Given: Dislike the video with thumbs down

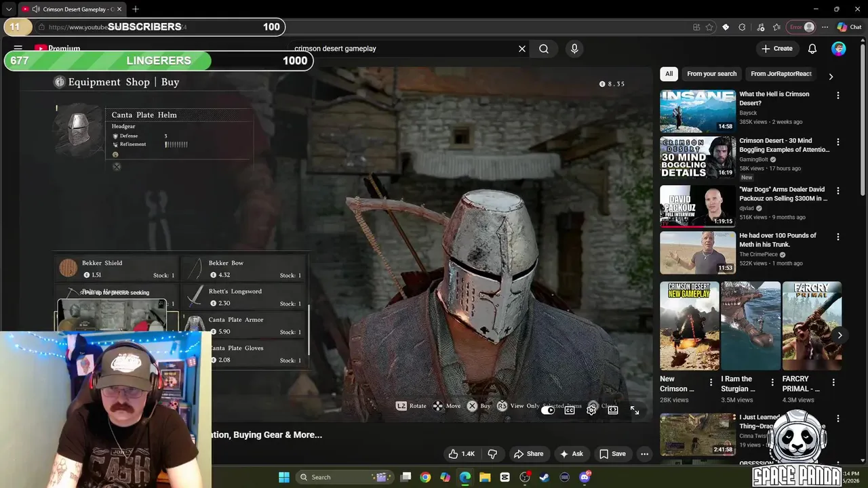Looking at the screenshot, I should click(x=493, y=454).
